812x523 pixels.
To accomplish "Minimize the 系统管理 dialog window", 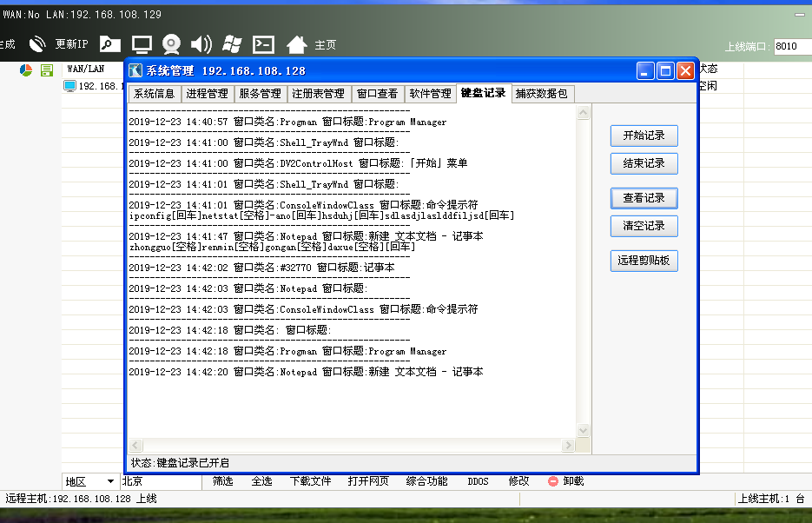I will tap(645, 71).
